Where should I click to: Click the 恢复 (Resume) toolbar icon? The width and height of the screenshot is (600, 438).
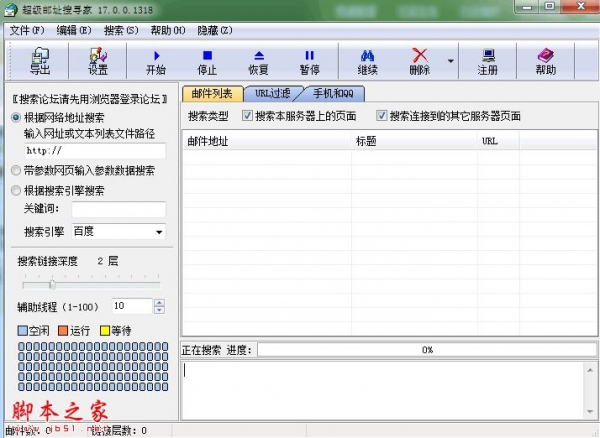click(x=258, y=61)
